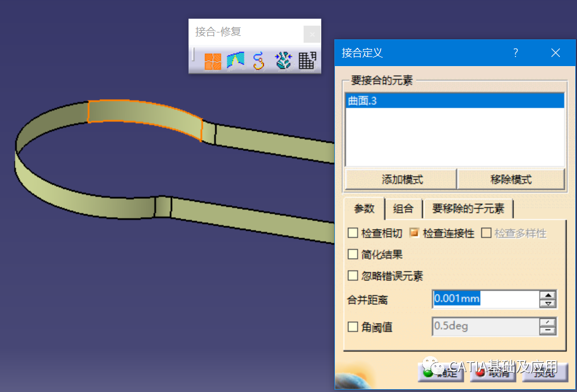Confirm with the 确定 button

[x=441, y=373]
